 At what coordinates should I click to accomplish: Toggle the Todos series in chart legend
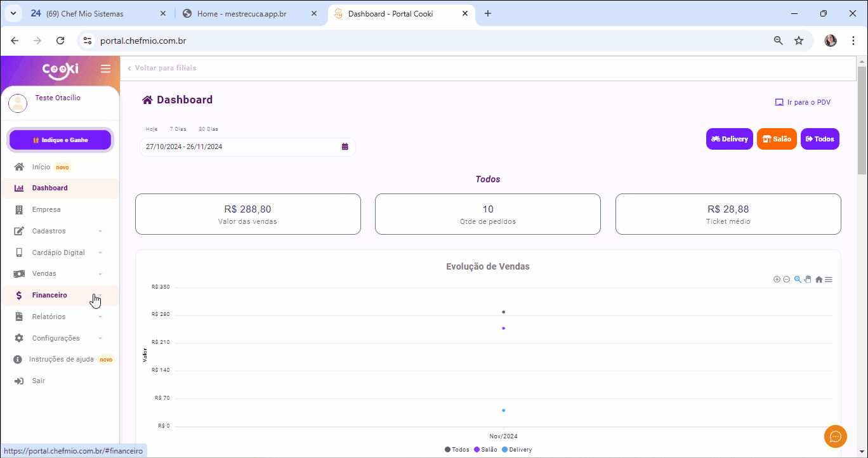coord(457,450)
